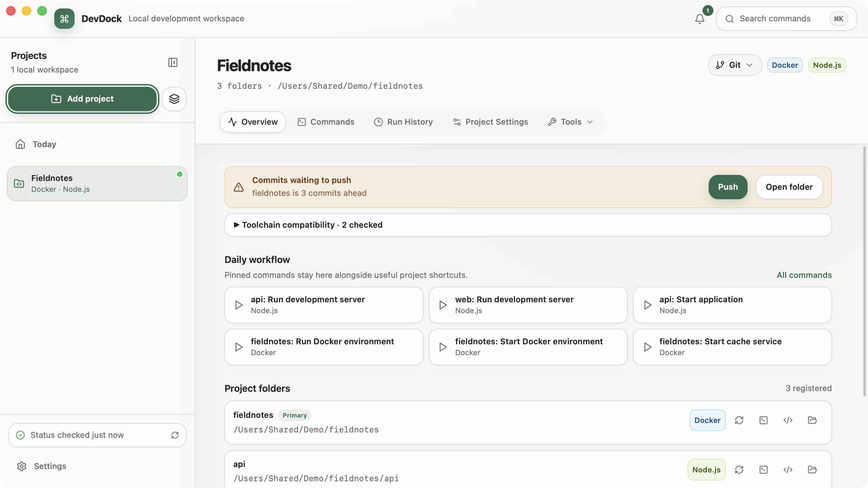Open the layers stack button beside Add project
Image resolution: width=868 pixels, height=488 pixels.
click(174, 99)
